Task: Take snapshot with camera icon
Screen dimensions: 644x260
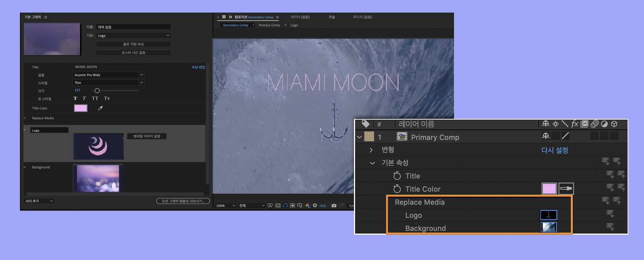Action: [x=334, y=206]
